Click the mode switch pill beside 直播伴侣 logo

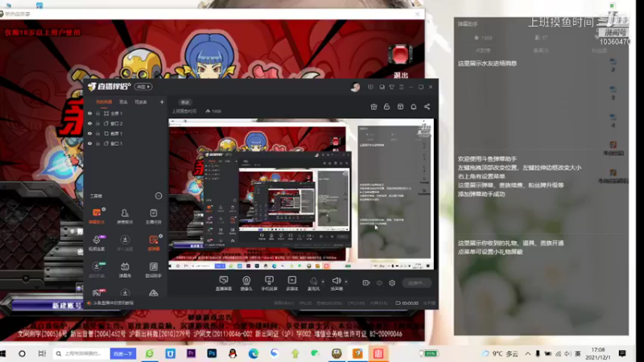coord(143,87)
